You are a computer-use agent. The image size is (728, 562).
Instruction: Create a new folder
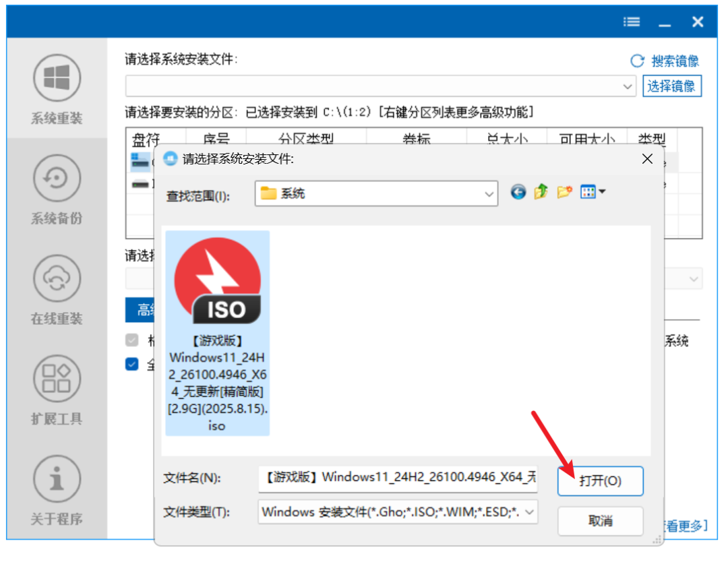(x=565, y=191)
